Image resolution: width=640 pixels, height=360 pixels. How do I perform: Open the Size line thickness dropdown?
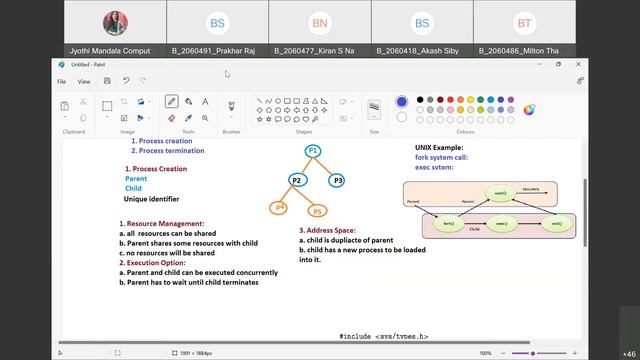click(x=374, y=109)
